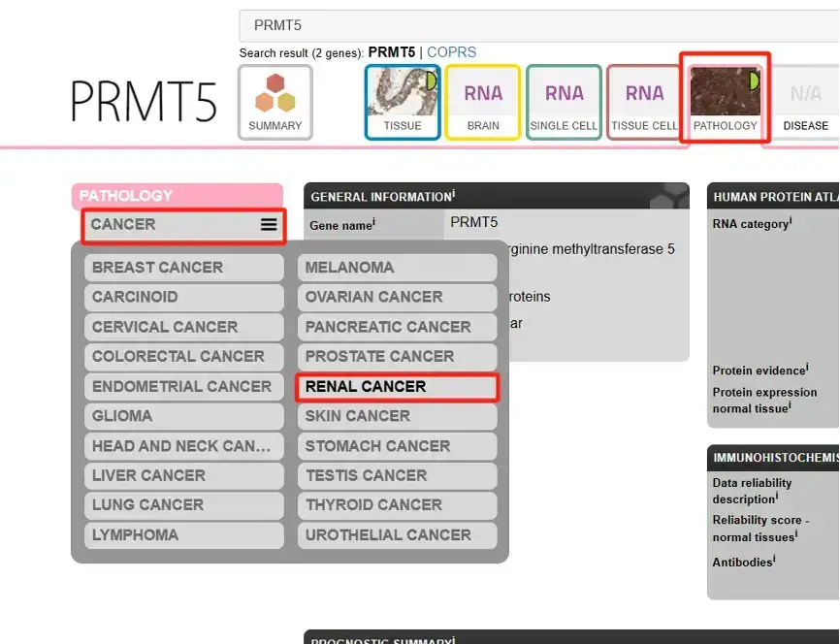
Task: Click the hamburger icon in Cancer dropdown
Action: click(269, 224)
